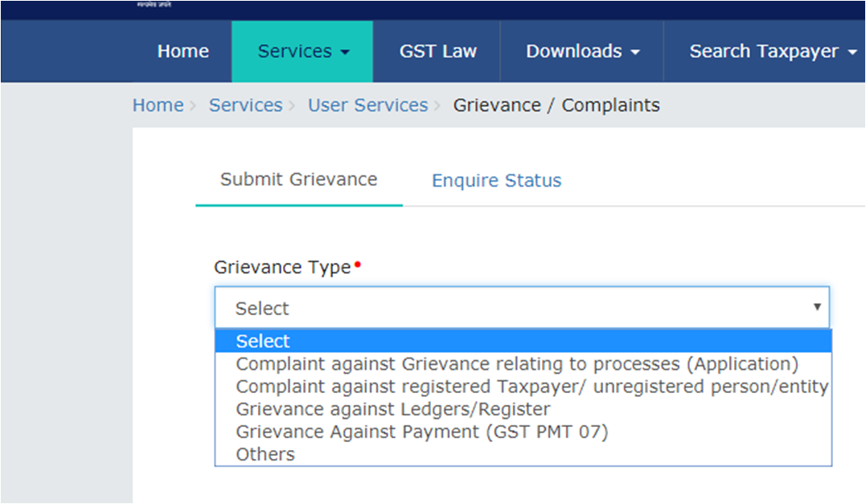Pick Grievance Against Payment (GST PMT 07)
The height and width of the screenshot is (504, 866).
[x=421, y=432]
